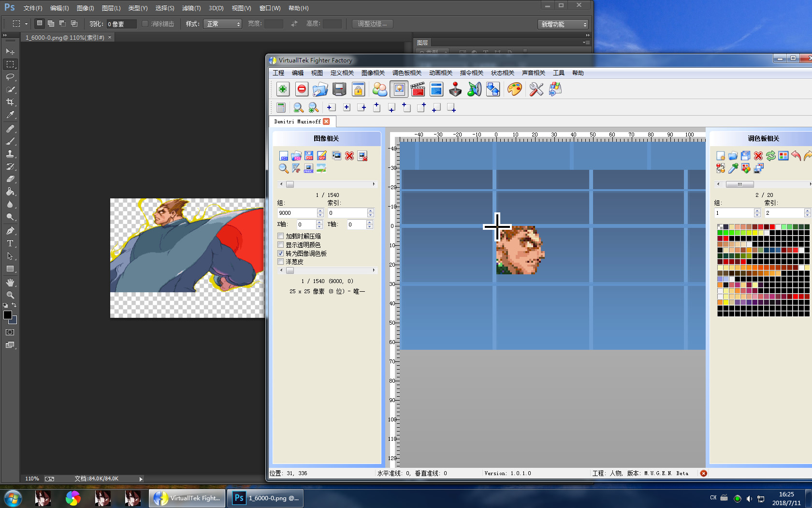The image size is (812, 508).
Task: Adjust the Y轴 spinner
Action: 369,224
